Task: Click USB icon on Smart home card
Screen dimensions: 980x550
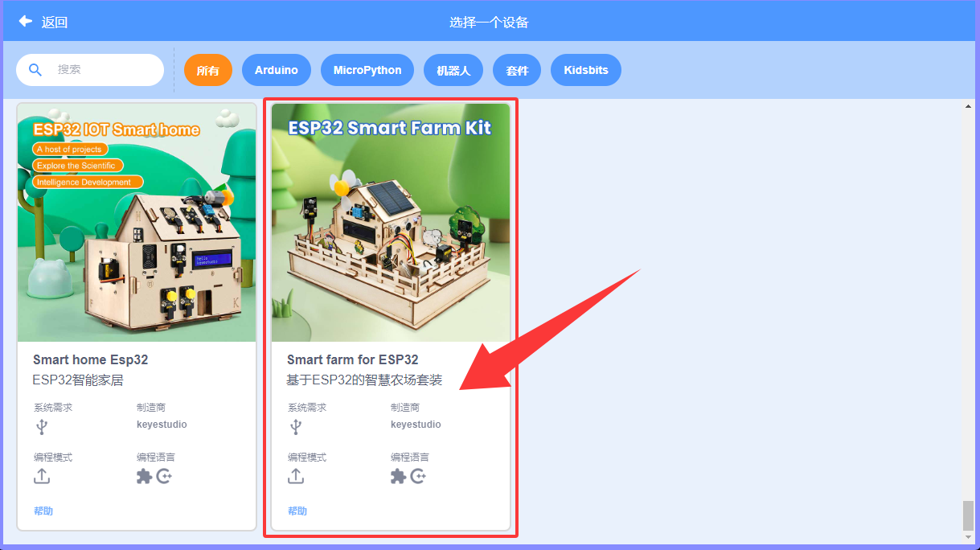Action: 42,426
